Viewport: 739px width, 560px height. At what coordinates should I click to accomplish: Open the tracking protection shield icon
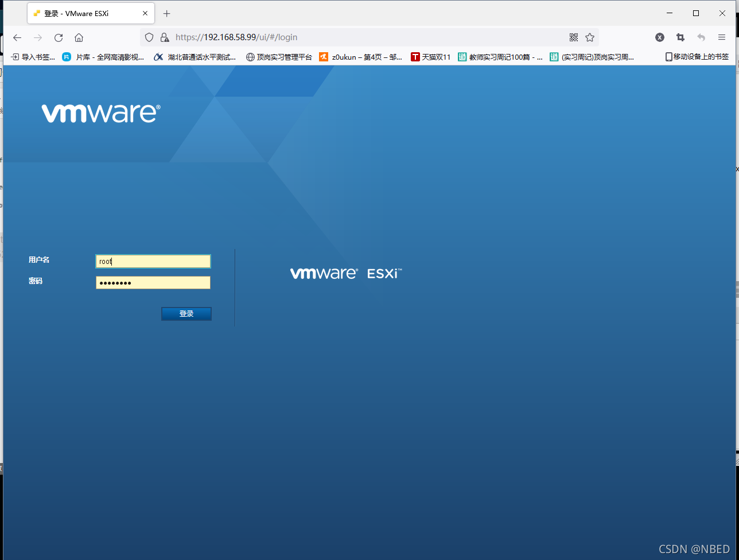[x=149, y=37]
